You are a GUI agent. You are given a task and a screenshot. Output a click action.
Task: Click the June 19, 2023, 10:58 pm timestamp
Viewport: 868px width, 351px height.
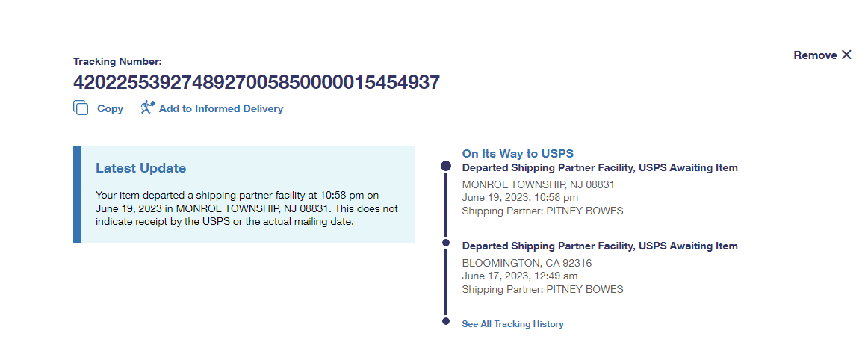click(520, 198)
